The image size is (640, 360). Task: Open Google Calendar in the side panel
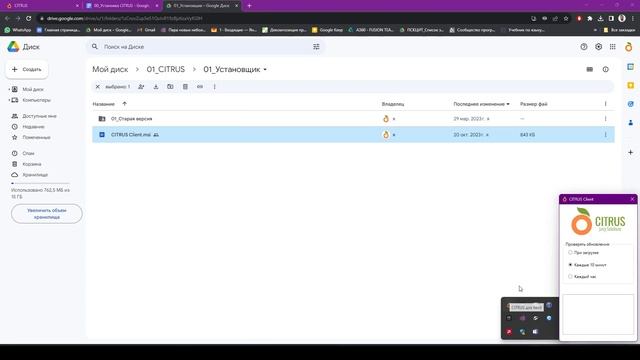(631, 67)
